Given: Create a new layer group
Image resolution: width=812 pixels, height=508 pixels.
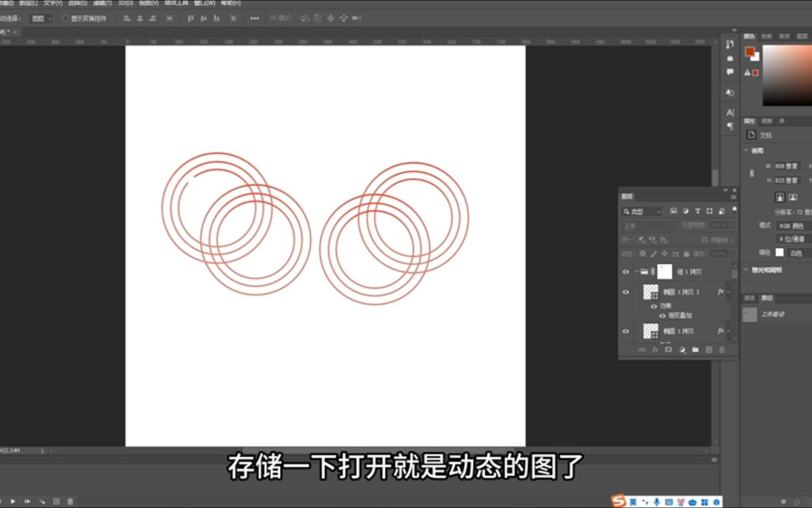Looking at the screenshot, I should [695, 350].
